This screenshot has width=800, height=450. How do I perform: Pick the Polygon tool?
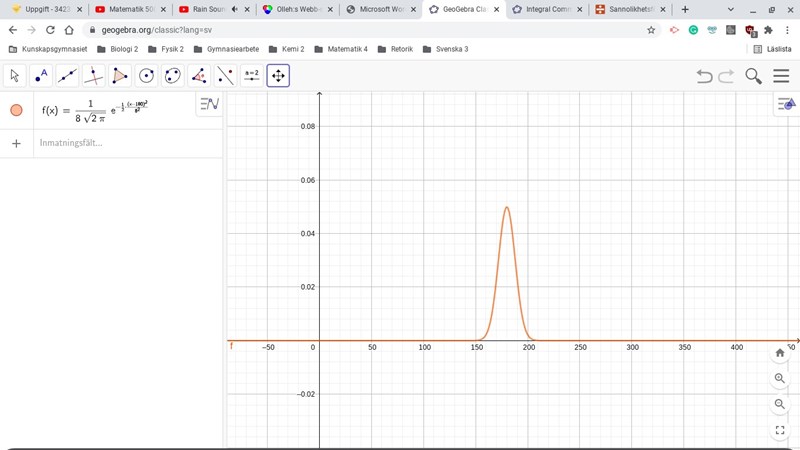[x=120, y=76]
